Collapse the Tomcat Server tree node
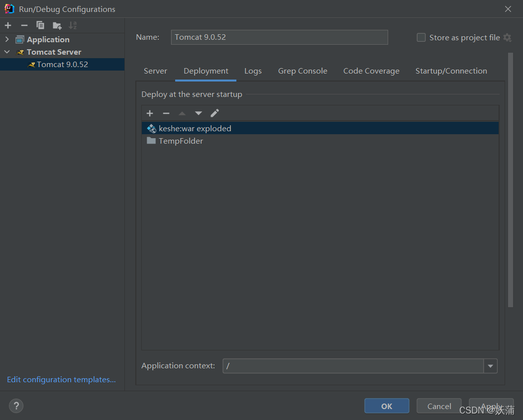Image resolution: width=523 pixels, height=420 pixels. pyautogui.click(x=7, y=52)
